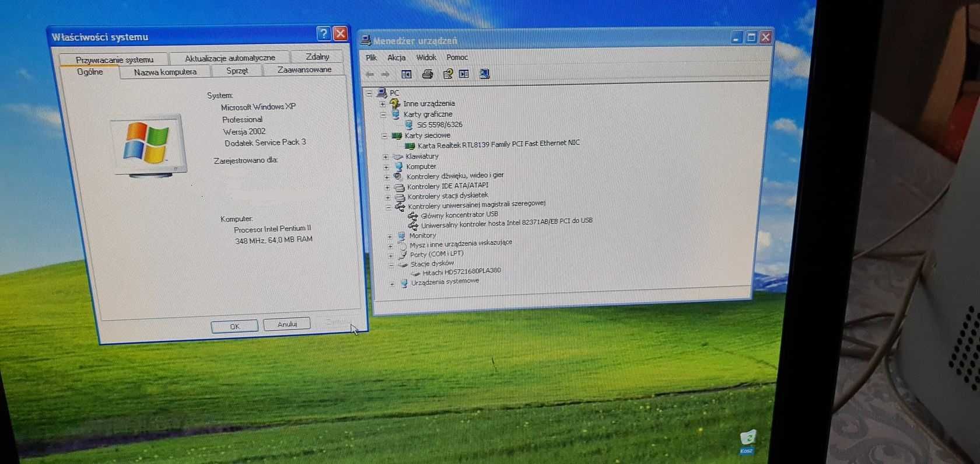Image resolution: width=980 pixels, height=464 pixels.
Task: Expand the Monitory node
Action: click(390, 236)
